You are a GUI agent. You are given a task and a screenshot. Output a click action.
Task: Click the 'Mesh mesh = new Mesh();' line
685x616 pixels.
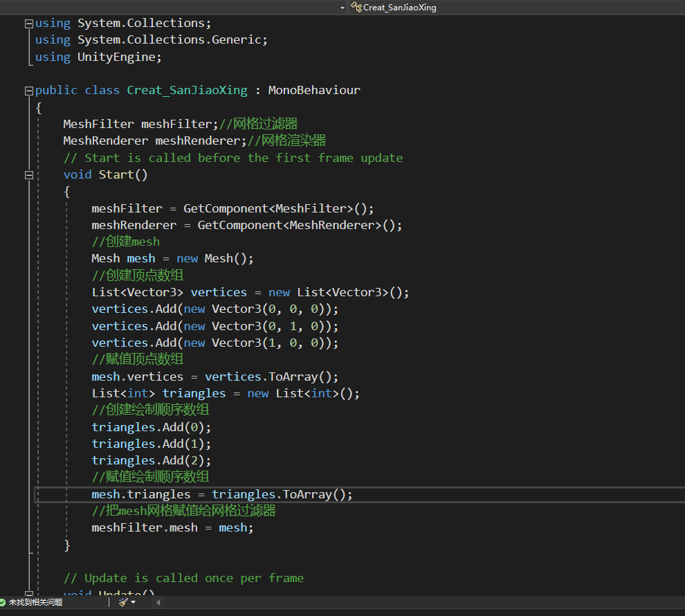click(x=172, y=259)
